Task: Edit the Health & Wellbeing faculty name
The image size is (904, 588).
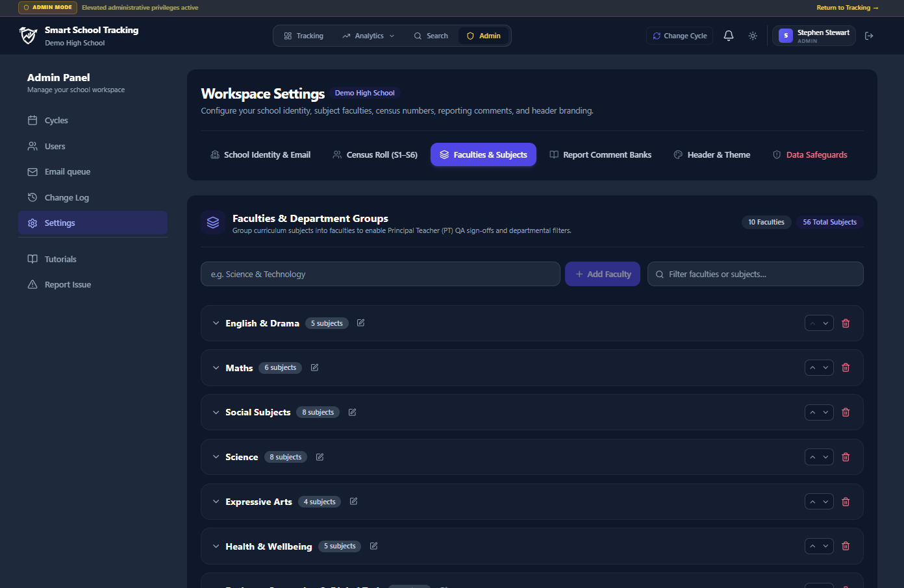Action: [374, 546]
